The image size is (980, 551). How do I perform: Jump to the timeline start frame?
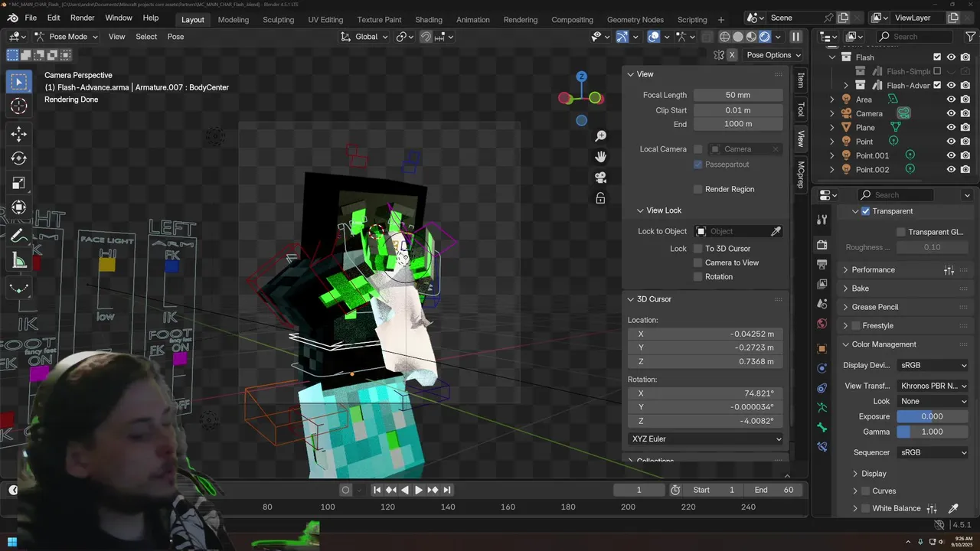[377, 490]
